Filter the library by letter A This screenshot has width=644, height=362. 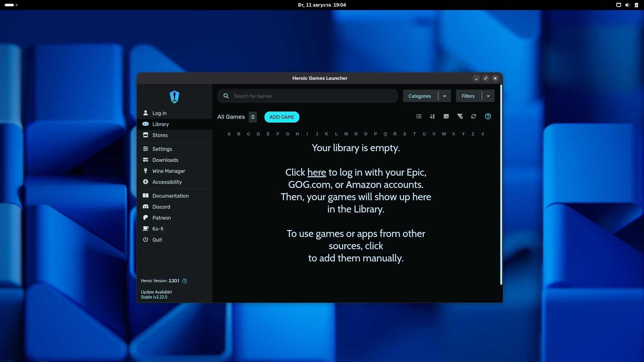(x=229, y=134)
